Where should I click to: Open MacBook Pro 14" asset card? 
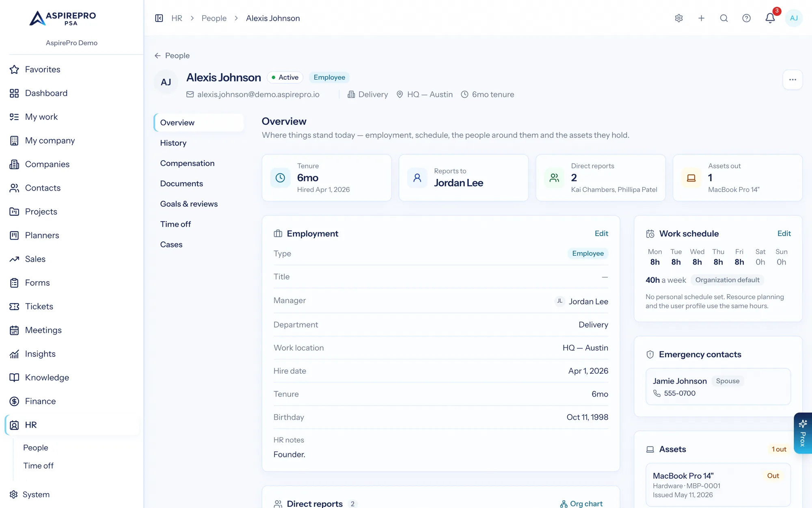pyautogui.click(x=718, y=485)
